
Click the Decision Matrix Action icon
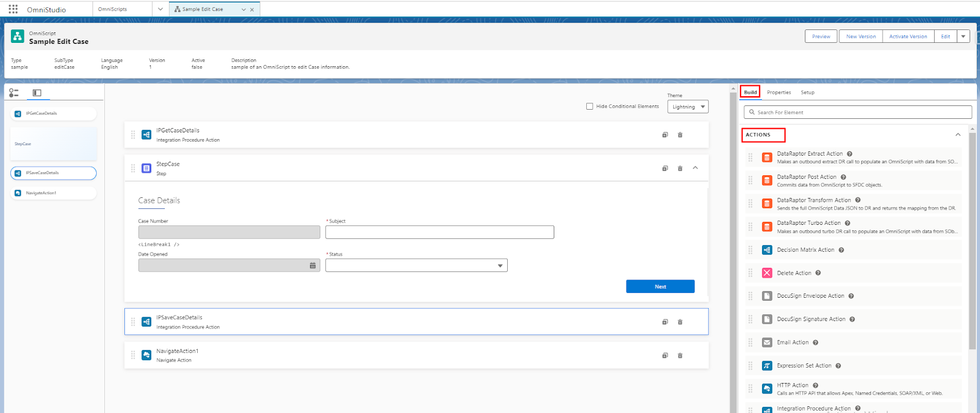(x=767, y=250)
